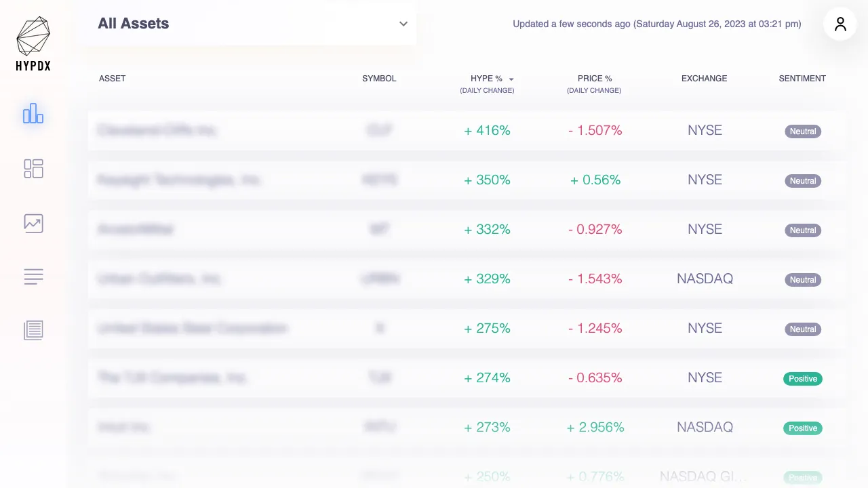Image resolution: width=868 pixels, height=488 pixels.
Task: Click the Positive badge in +273% row
Action: [803, 428]
